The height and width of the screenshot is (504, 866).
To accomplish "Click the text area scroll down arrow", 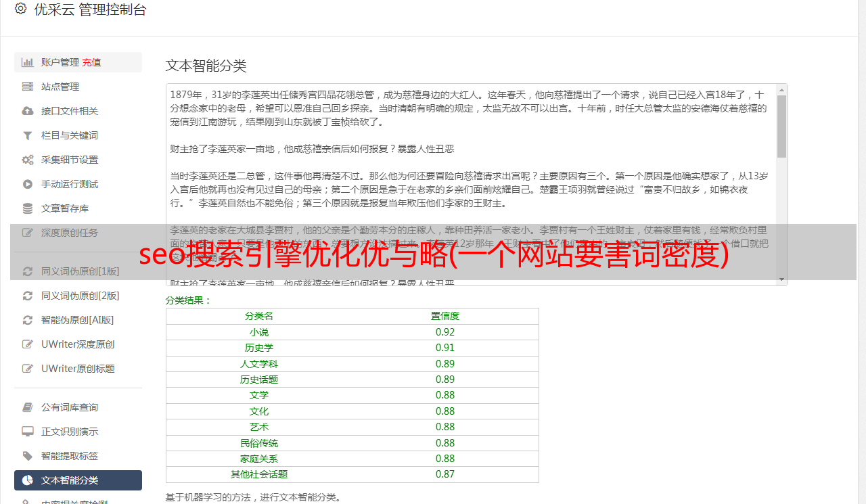I will [x=781, y=279].
